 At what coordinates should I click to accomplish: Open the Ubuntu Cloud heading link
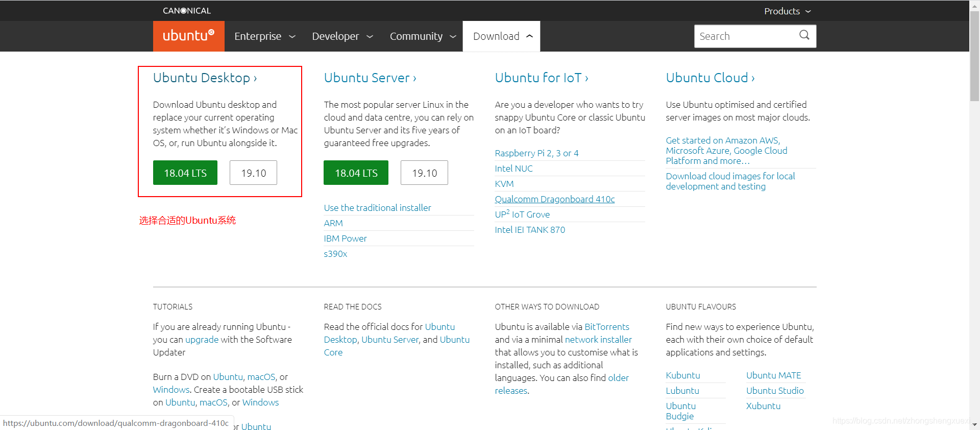click(x=710, y=78)
